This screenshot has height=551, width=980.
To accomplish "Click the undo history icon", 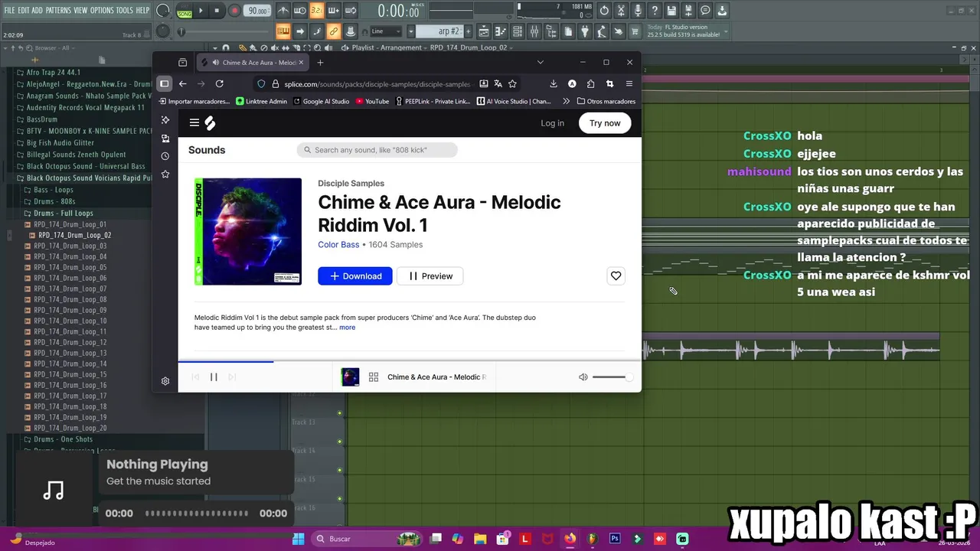I will [x=604, y=11].
